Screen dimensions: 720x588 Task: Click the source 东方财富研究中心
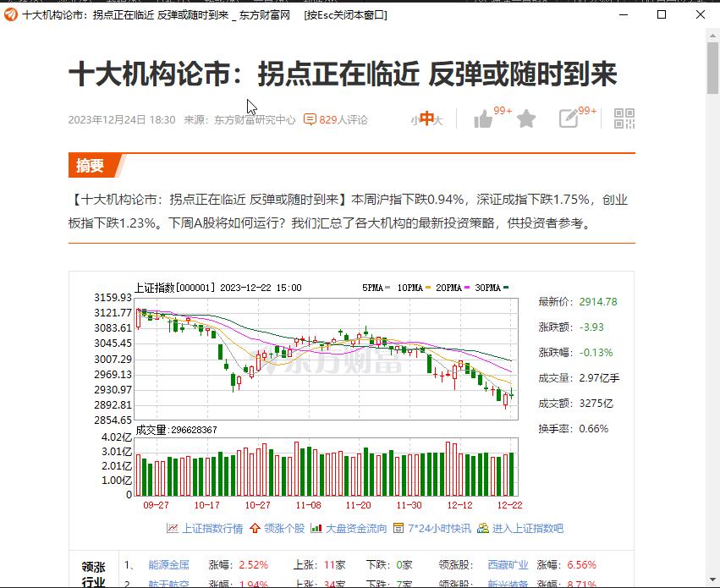pyautogui.click(x=255, y=120)
